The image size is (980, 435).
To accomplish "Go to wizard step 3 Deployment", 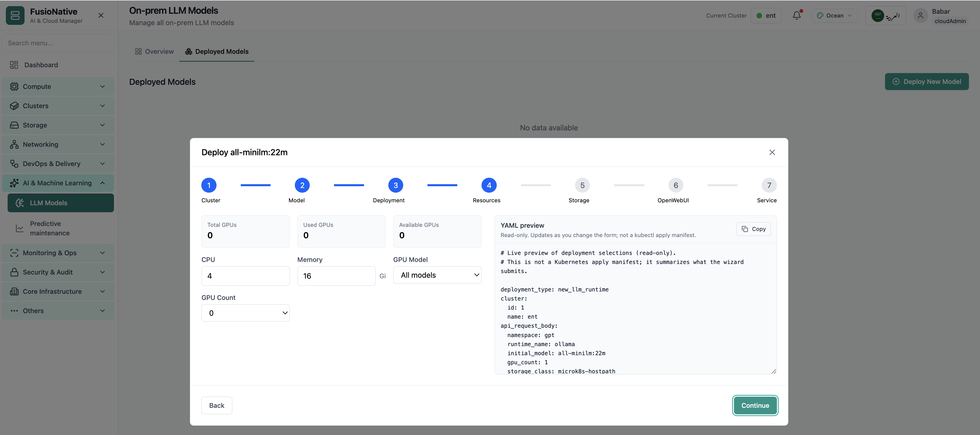I will pyautogui.click(x=396, y=185).
